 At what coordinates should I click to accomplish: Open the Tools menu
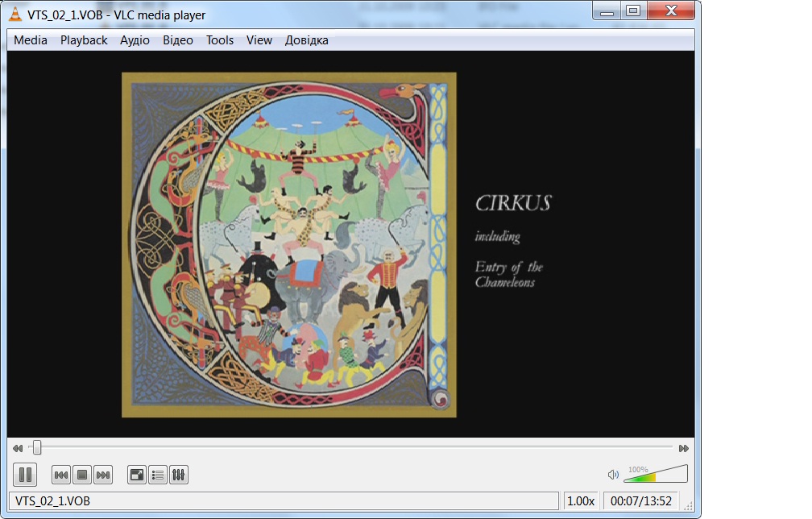pos(219,39)
